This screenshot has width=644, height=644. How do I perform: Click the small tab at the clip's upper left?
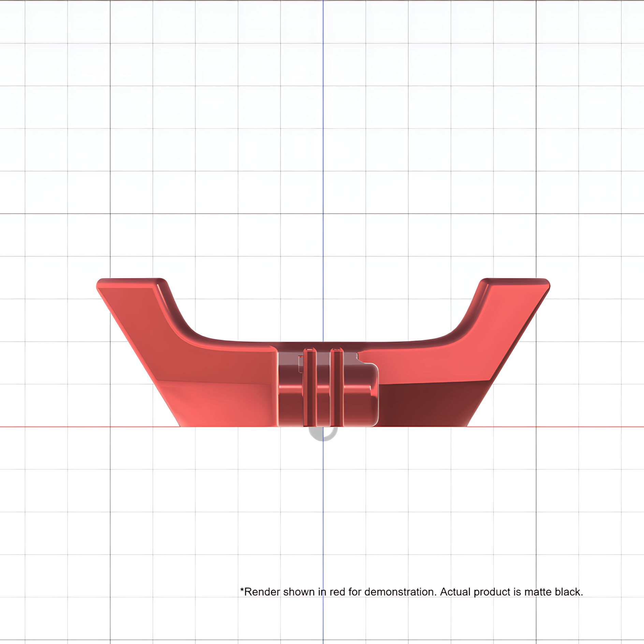pos(301,364)
